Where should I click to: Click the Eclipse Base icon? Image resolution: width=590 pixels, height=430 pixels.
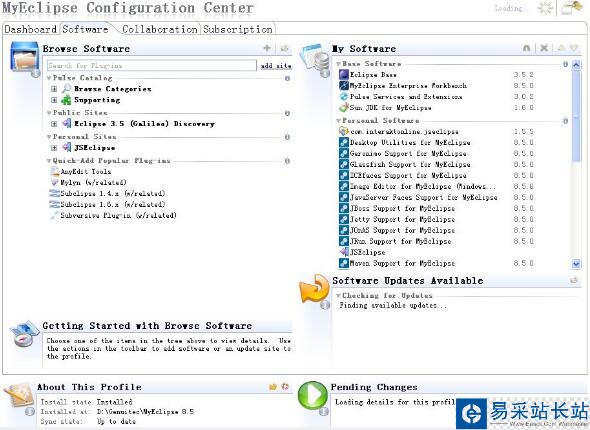[x=344, y=74]
